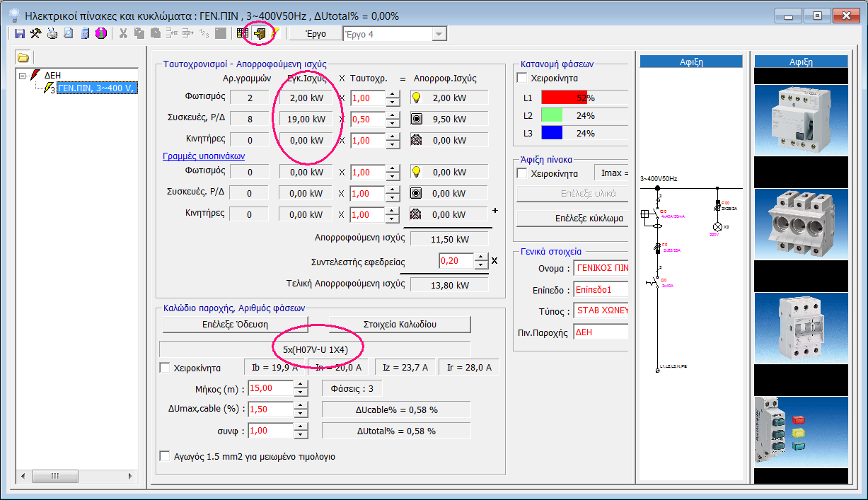Open print preview magnifier icon
Viewport: 868px width, 500px height.
pos(69,33)
